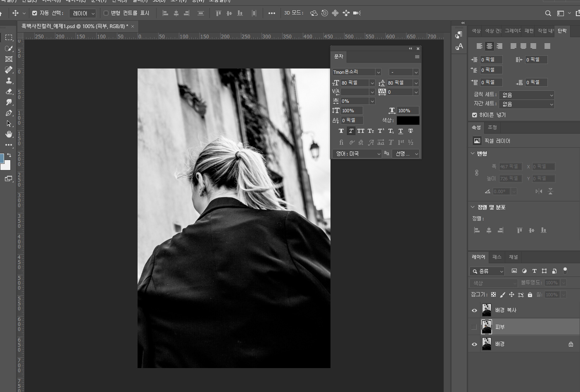Switch to the 패스 tab

[497, 257]
